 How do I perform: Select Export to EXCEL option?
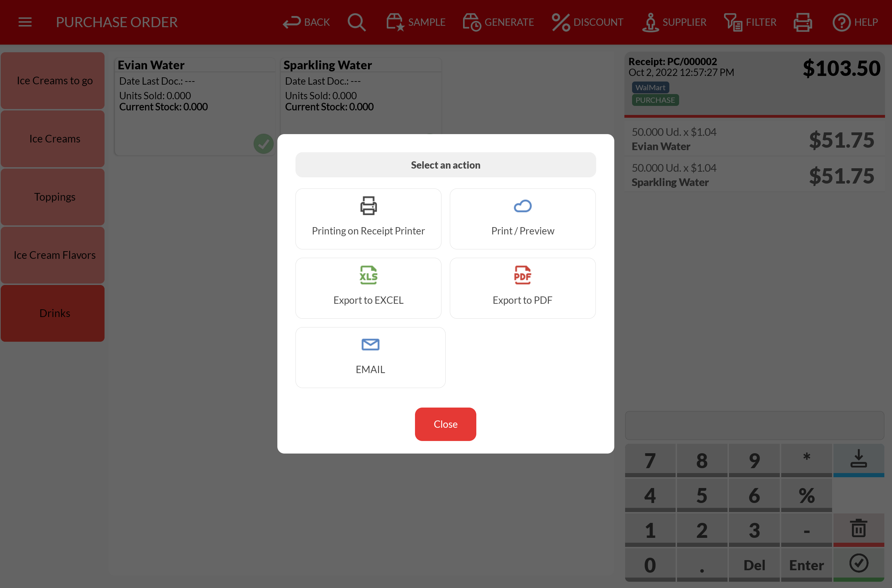[368, 288]
